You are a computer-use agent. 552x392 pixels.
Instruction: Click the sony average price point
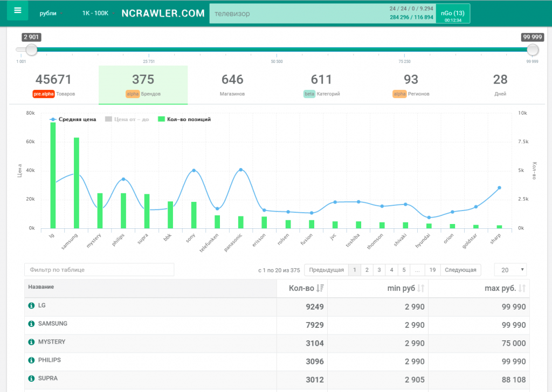[x=194, y=171]
